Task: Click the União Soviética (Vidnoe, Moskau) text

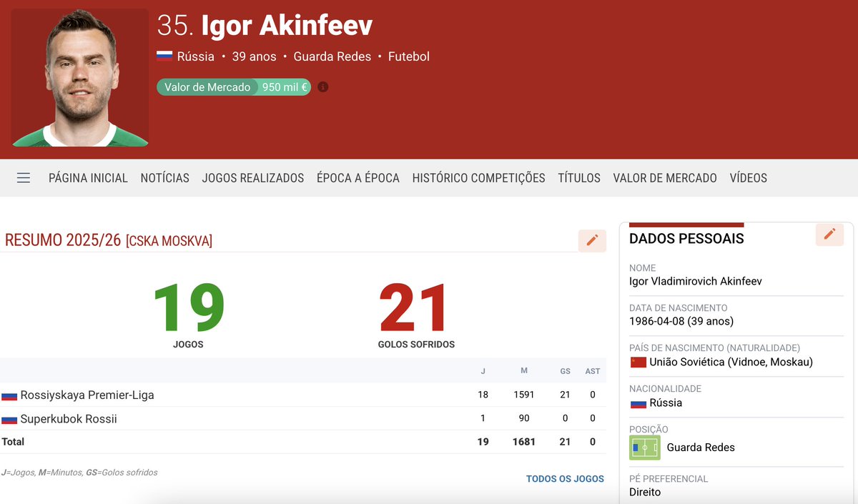Action: tap(731, 362)
